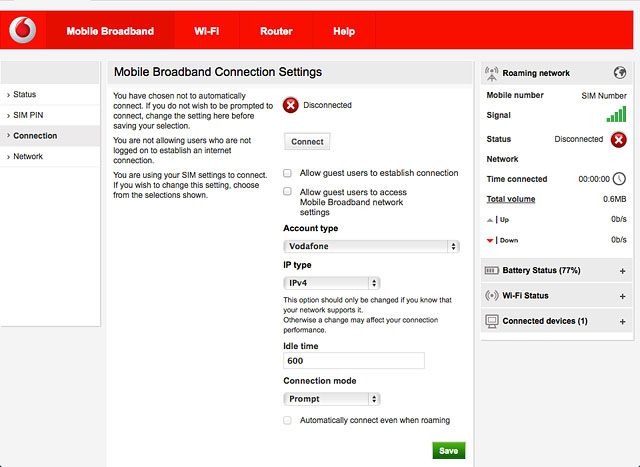Open the Connection mode dropdown showing Prompt
The height and width of the screenshot is (467, 640).
tap(331, 399)
